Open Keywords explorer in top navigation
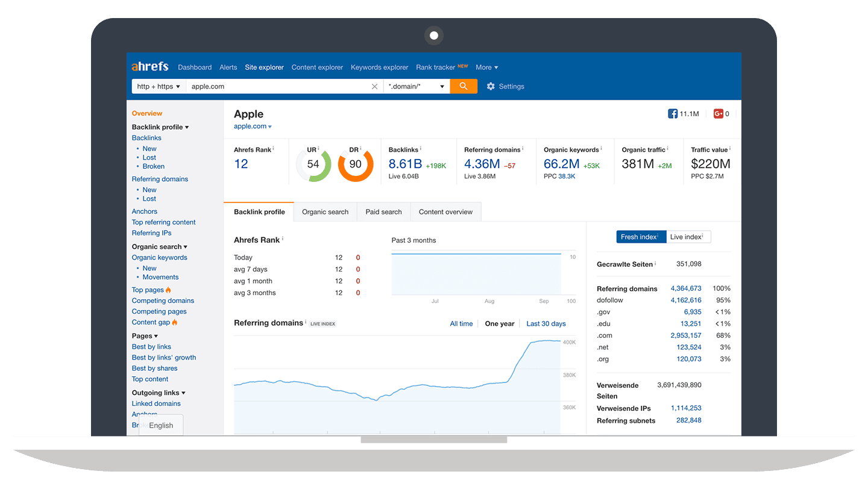 click(380, 67)
